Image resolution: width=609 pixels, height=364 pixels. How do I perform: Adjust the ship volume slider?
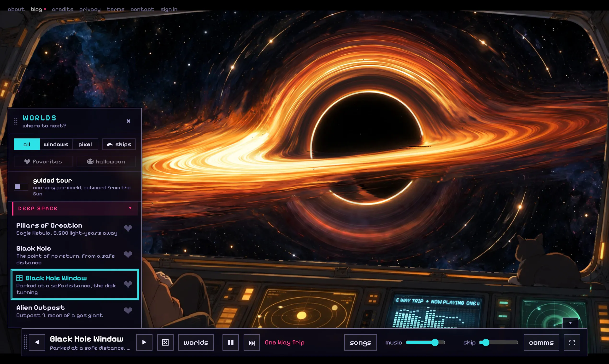coord(498,342)
